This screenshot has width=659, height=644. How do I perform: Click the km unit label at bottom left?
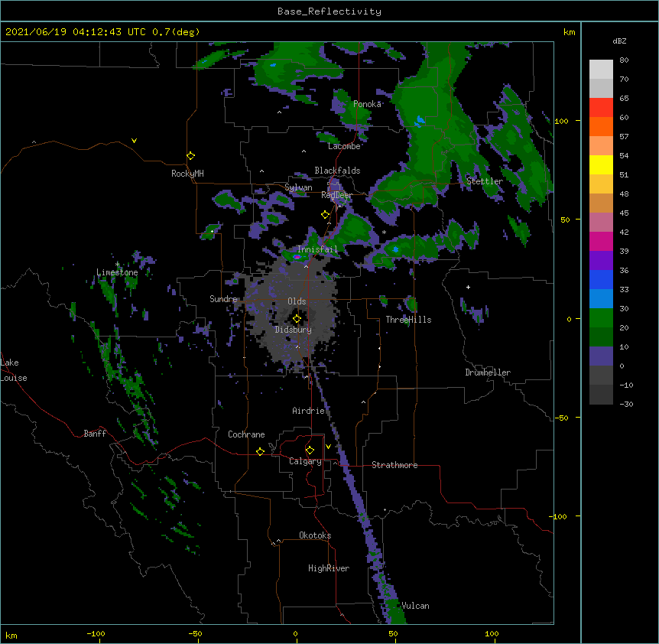point(11,636)
